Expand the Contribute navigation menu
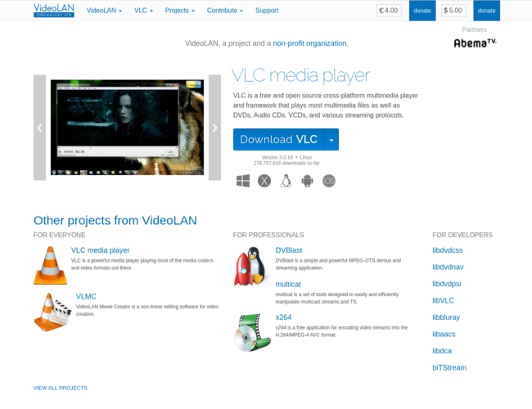 pos(225,11)
